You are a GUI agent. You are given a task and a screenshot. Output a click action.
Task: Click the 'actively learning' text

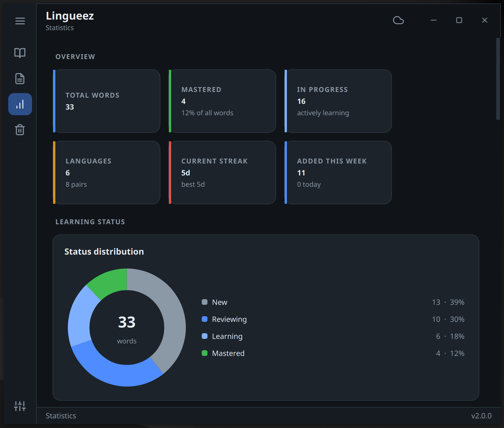(x=323, y=113)
